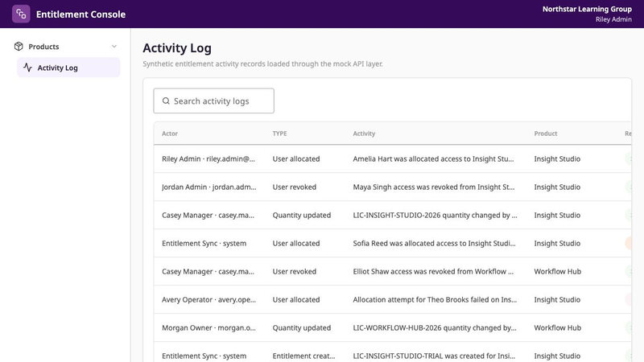Click User allocated type in Theo Brooks row
644x362 pixels.
point(296,299)
